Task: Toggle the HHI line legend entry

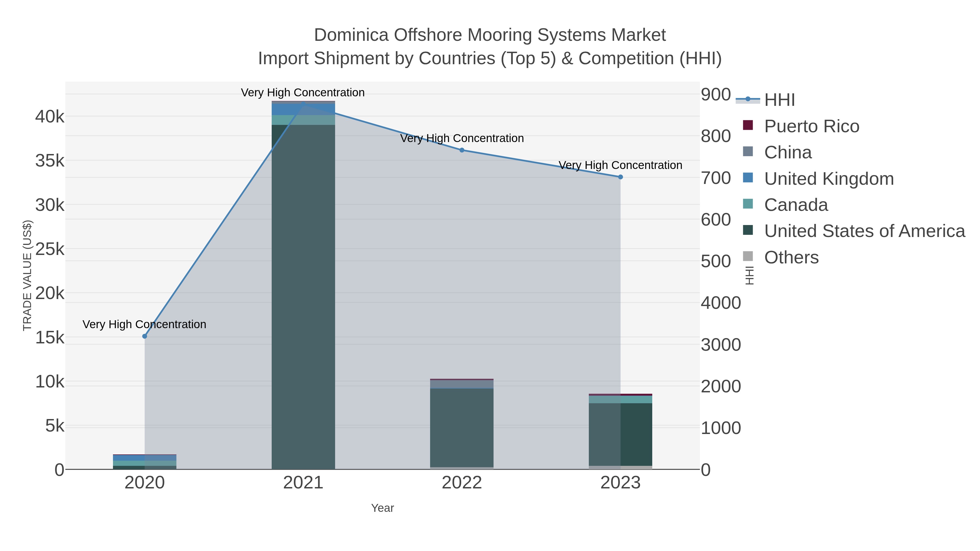Action: 765,100
